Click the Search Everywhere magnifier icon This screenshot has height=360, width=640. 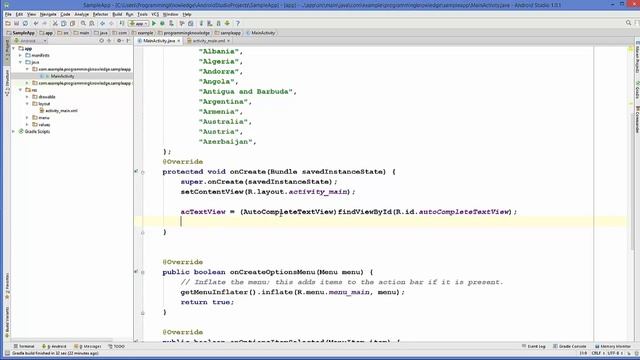pyautogui.click(x=629, y=23)
